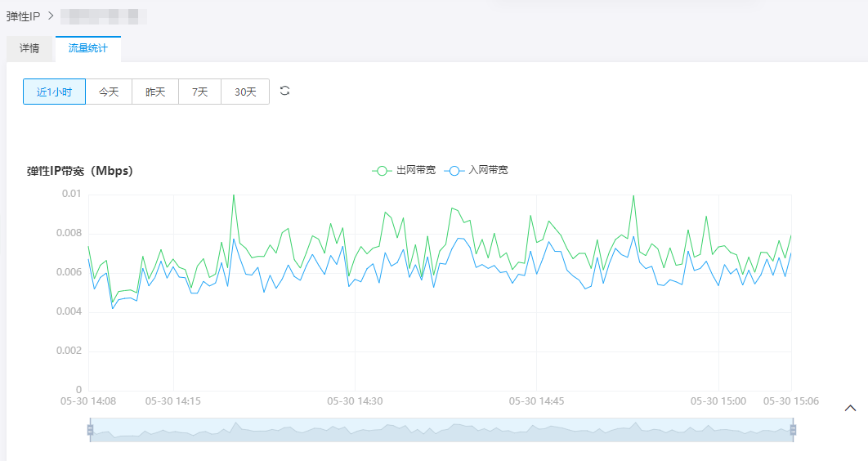Click the middle of the zoom preview strip

(x=441, y=430)
